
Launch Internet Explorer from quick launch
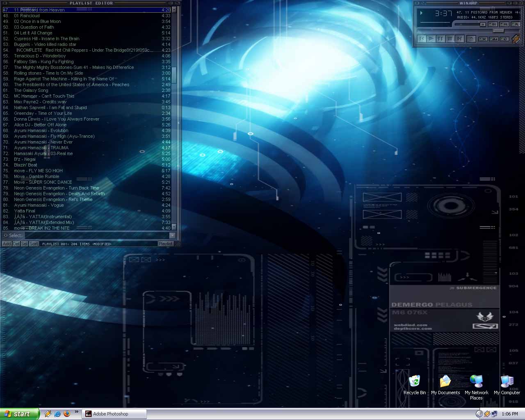[57, 414]
